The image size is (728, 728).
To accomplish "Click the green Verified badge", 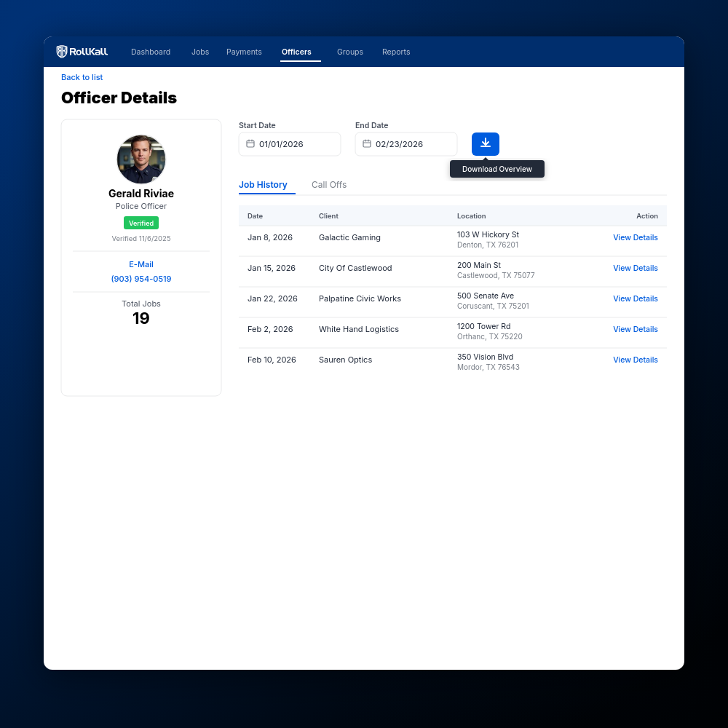I will click(141, 223).
